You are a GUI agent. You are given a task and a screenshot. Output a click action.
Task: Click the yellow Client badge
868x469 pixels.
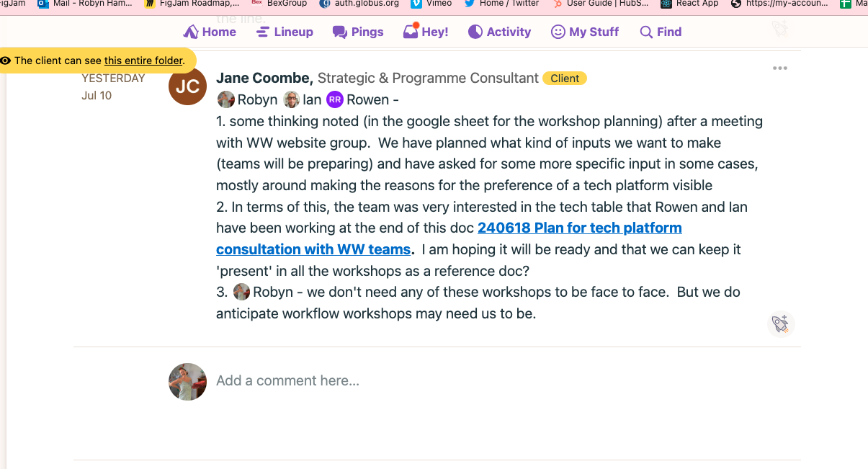click(x=565, y=79)
